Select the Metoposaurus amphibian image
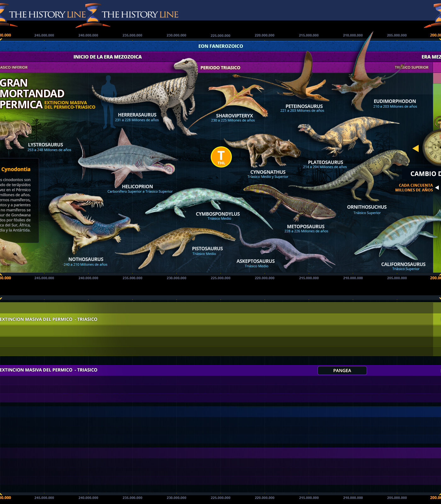441x504 pixels. click(x=290, y=203)
